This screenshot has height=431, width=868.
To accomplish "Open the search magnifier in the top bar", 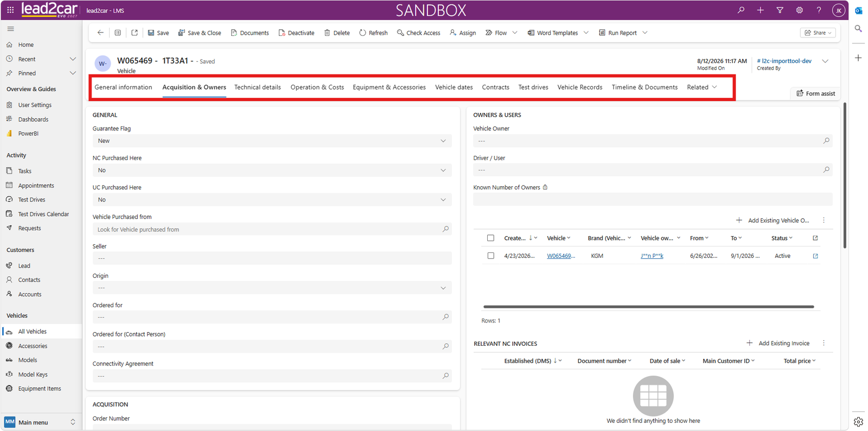I will [741, 10].
